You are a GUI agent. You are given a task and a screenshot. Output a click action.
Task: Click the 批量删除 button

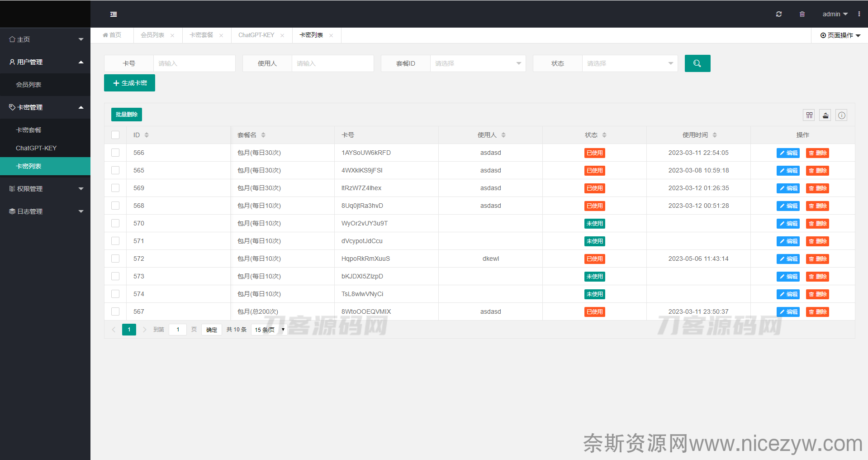coord(127,115)
